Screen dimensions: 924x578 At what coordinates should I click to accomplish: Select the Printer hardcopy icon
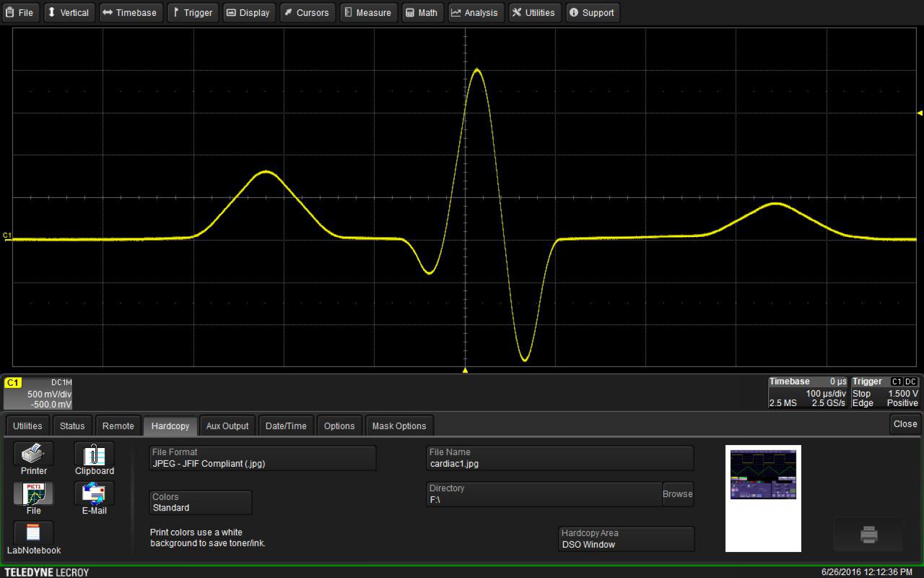tap(33, 454)
